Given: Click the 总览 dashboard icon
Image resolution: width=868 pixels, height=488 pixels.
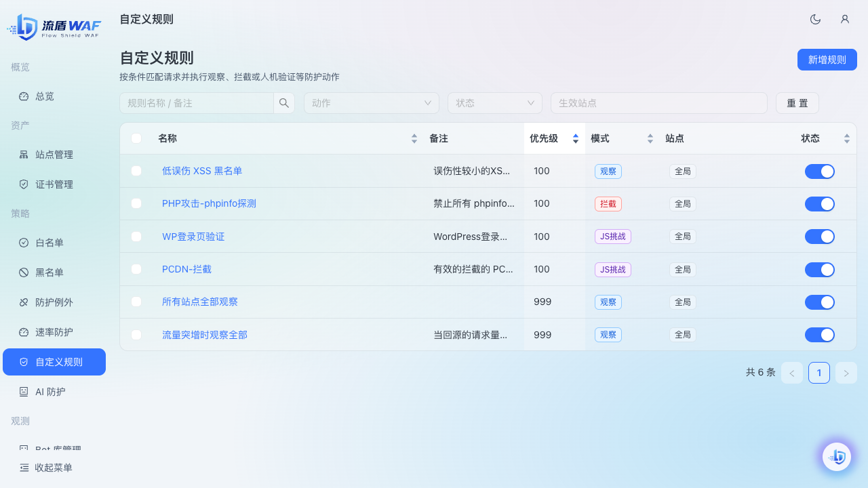Looking at the screenshot, I should click(24, 96).
